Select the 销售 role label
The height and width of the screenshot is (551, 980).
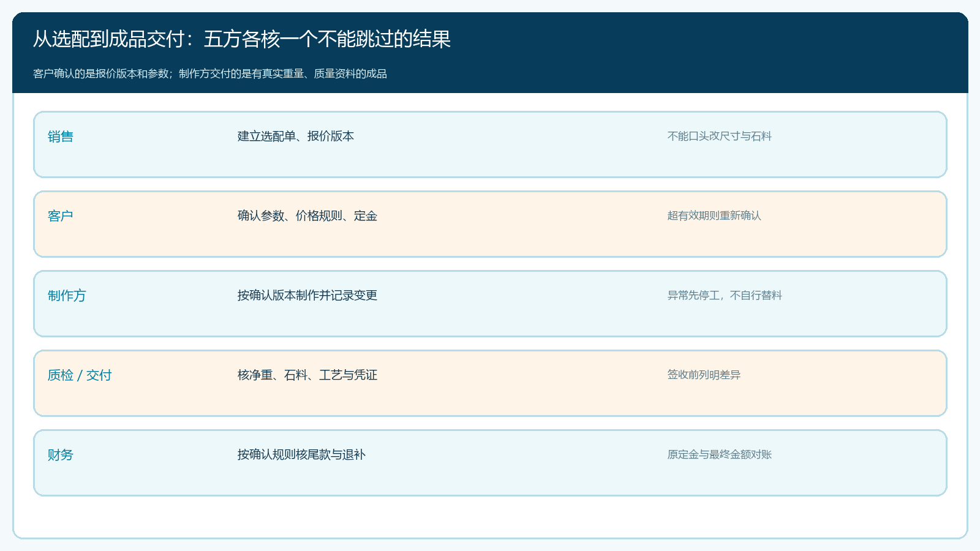(x=61, y=137)
